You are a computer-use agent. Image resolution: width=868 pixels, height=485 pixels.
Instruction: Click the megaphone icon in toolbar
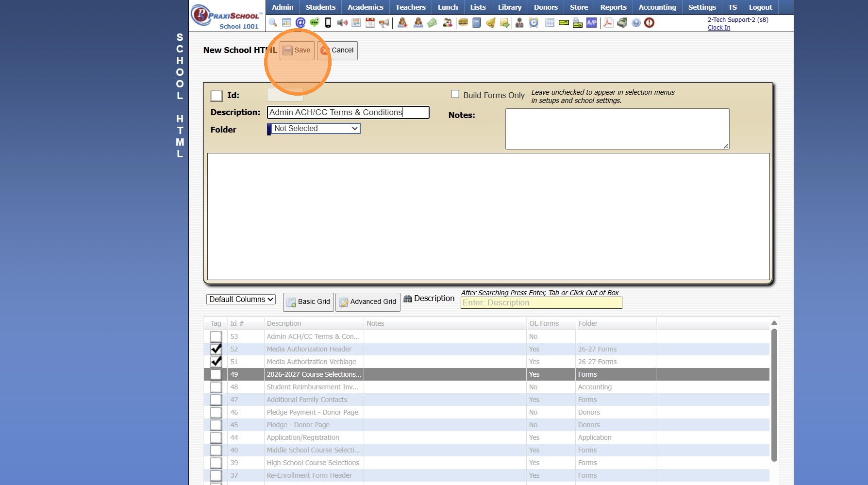(x=384, y=23)
